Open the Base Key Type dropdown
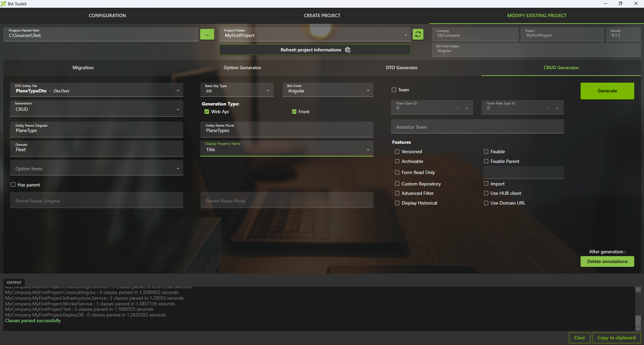 237,90
